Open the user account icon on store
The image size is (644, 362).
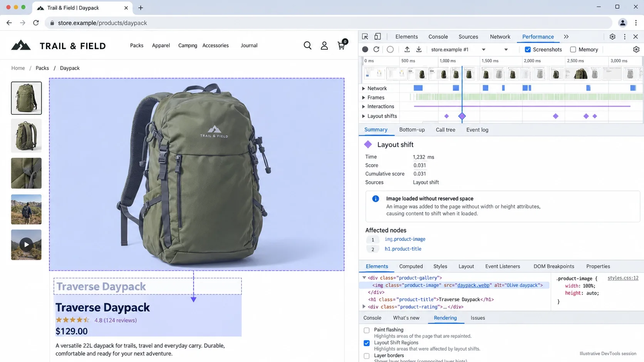click(x=324, y=45)
